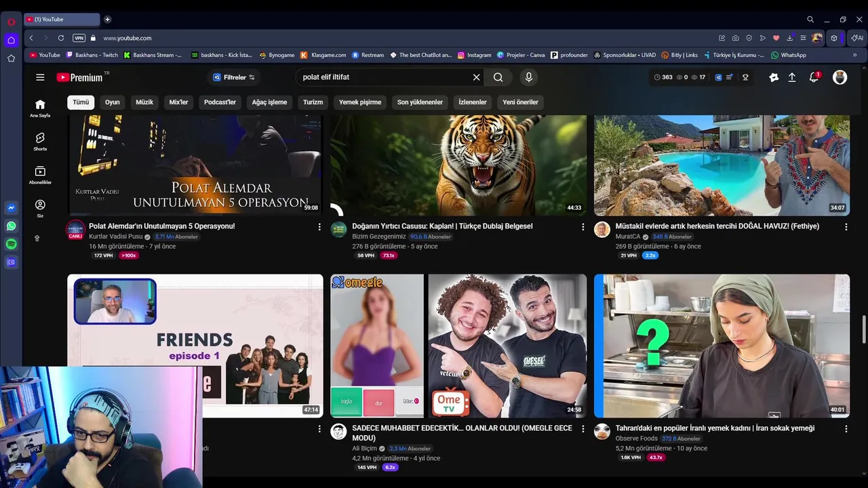Open the Bizim Gezegenimiz channel name

378,237
